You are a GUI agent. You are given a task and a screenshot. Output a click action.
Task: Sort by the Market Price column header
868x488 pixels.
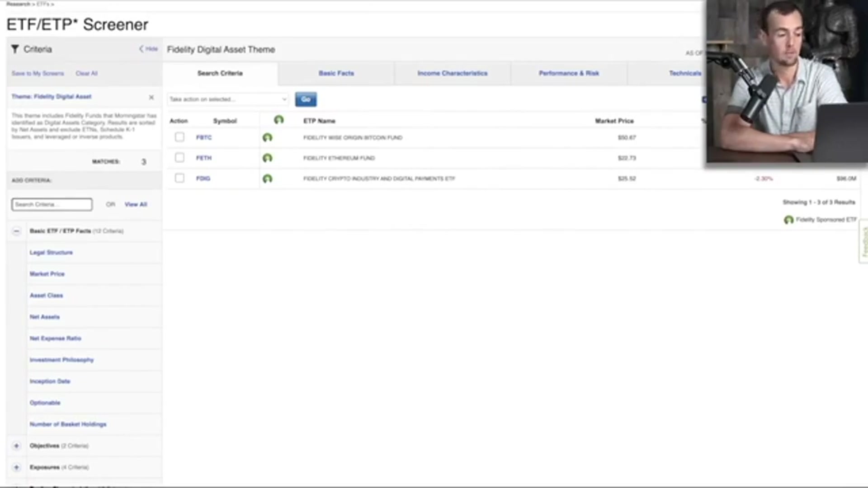(x=614, y=121)
